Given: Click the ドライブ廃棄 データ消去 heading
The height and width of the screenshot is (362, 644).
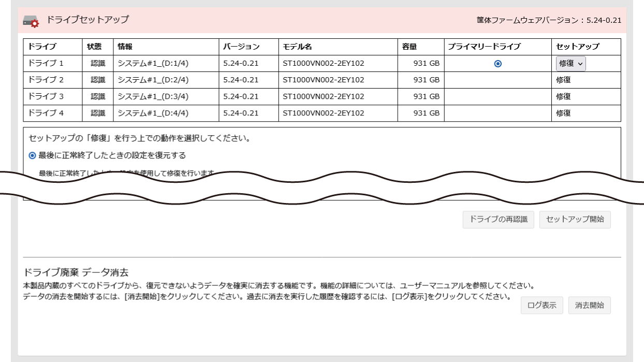Looking at the screenshot, I should [x=76, y=272].
